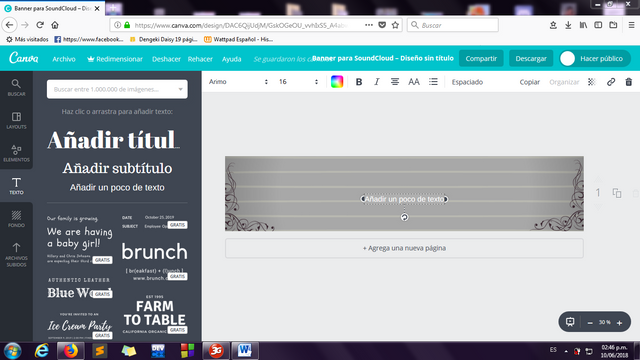640x360 pixels.
Task: Add heading via Añadir título
Action: point(113,140)
